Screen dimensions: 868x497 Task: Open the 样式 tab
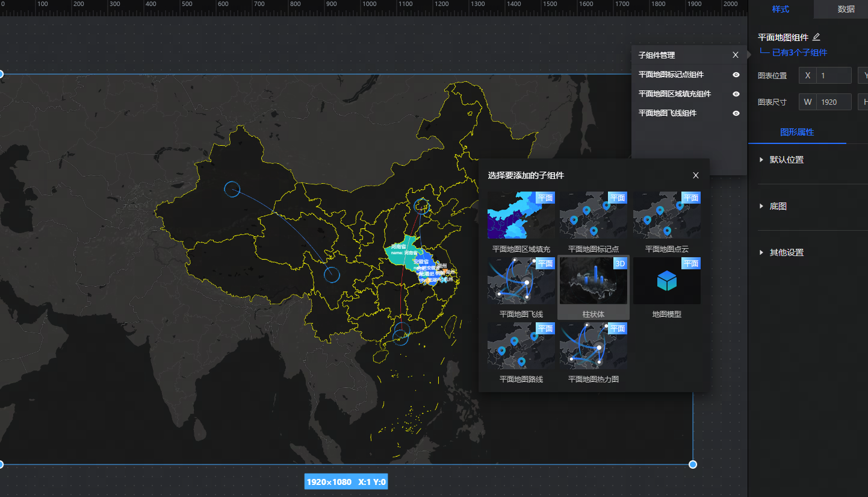click(780, 9)
